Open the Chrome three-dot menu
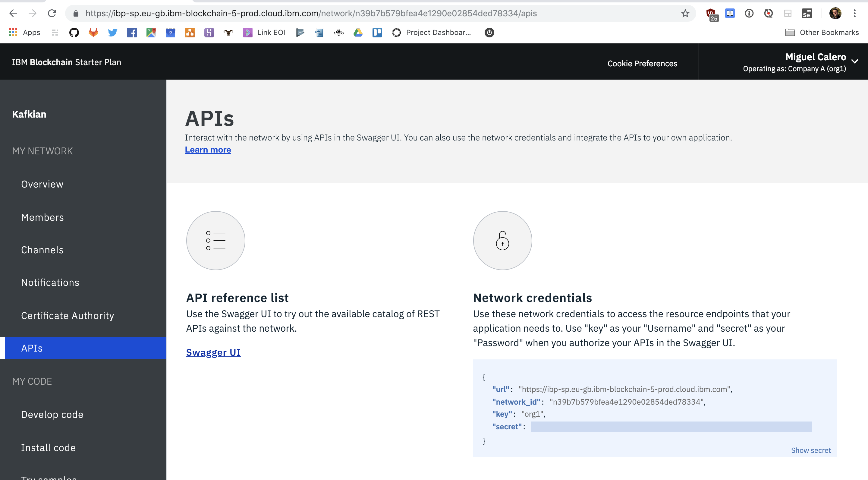 [x=854, y=14]
